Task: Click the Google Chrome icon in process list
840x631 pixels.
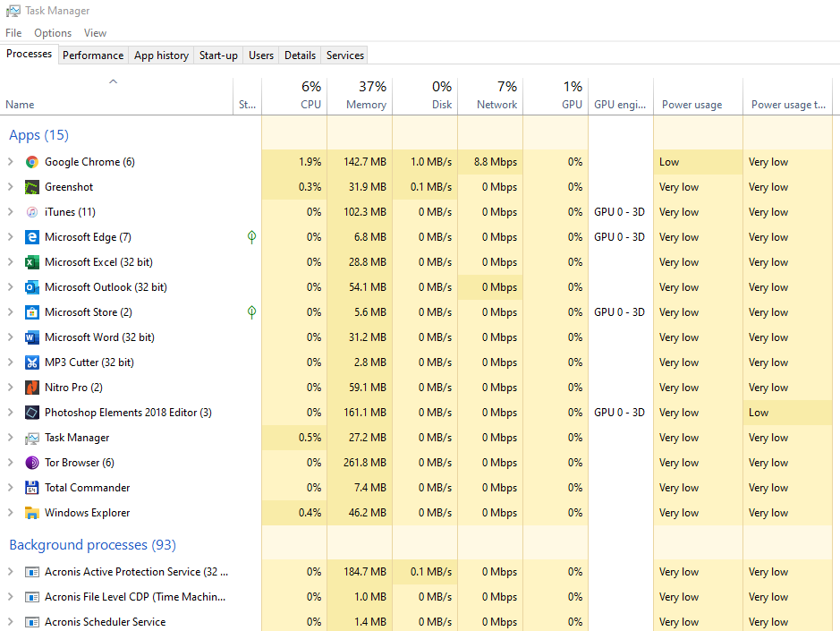Action: point(32,162)
